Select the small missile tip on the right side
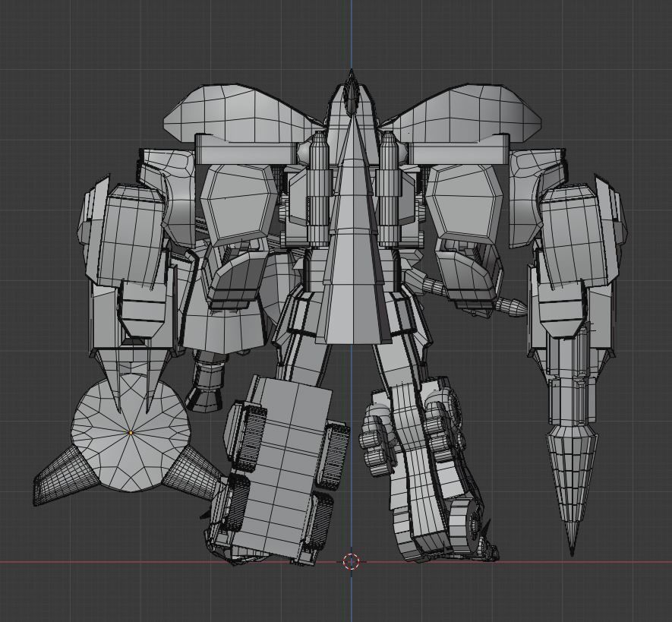 [511, 307]
